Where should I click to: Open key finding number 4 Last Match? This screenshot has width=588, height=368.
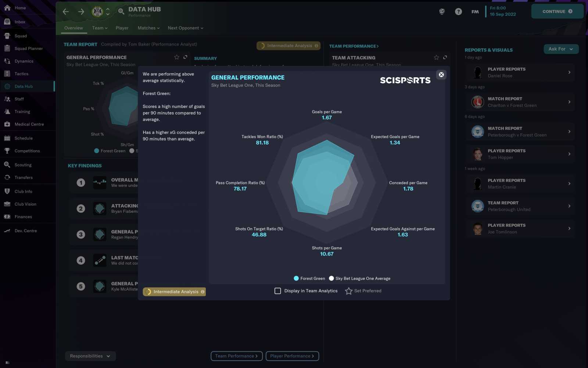point(104,261)
